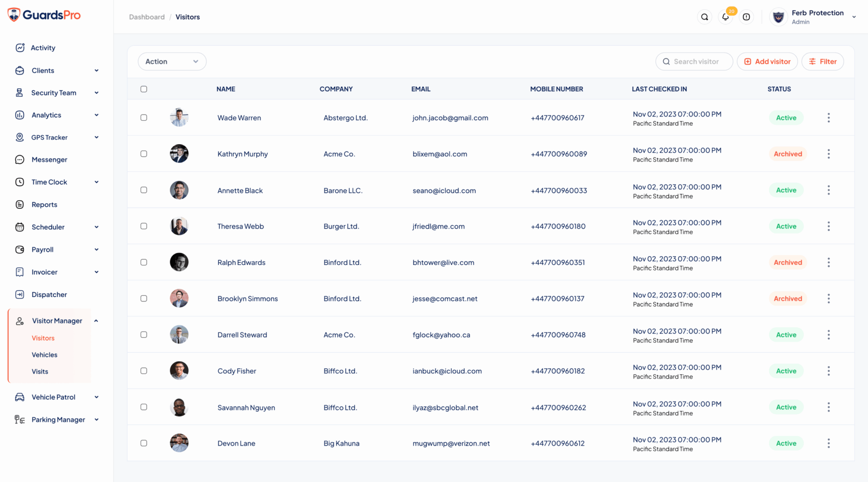The height and width of the screenshot is (482, 868).
Task: Click the Reports sidebar icon
Action: coord(19,204)
